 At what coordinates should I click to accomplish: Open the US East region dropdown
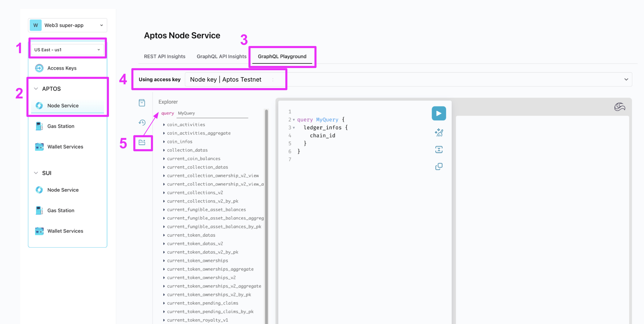click(x=67, y=49)
